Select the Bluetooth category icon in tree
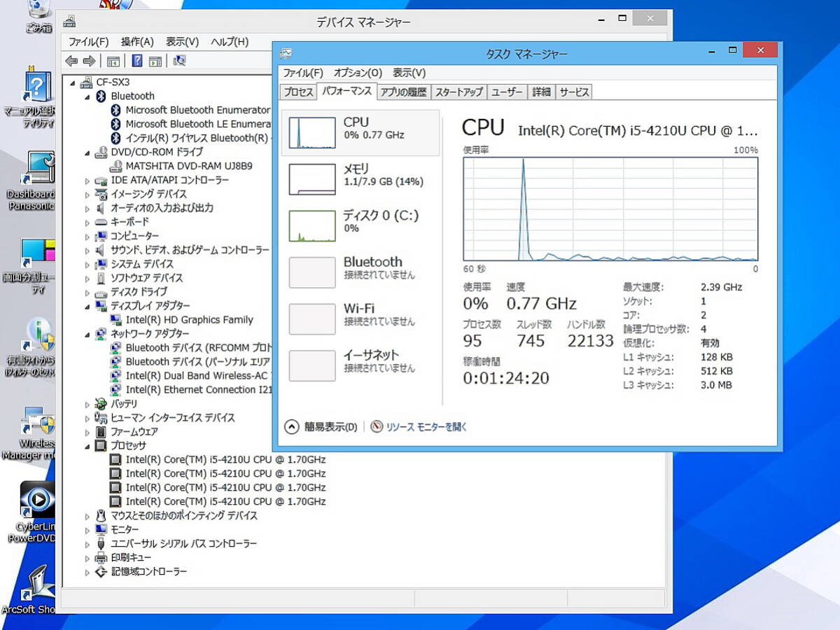The width and height of the screenshot is (840, 630). [x=101, y=96]
